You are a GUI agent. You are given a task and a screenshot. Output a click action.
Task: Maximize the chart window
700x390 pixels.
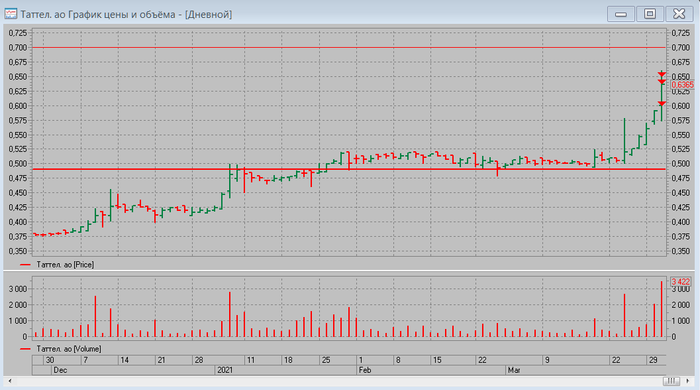[x=650, y=14]
